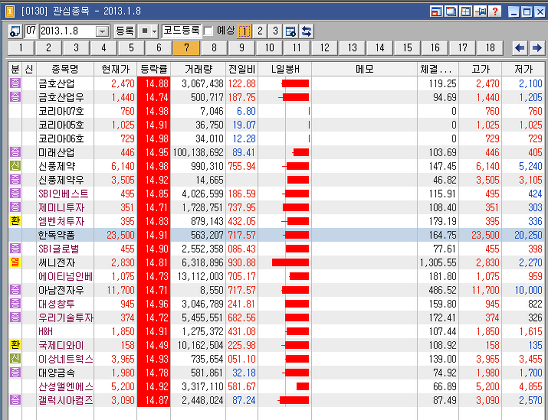Click the group search icon beside 07 field
This screenshot has height=420, width=548.
pos(15,31)
